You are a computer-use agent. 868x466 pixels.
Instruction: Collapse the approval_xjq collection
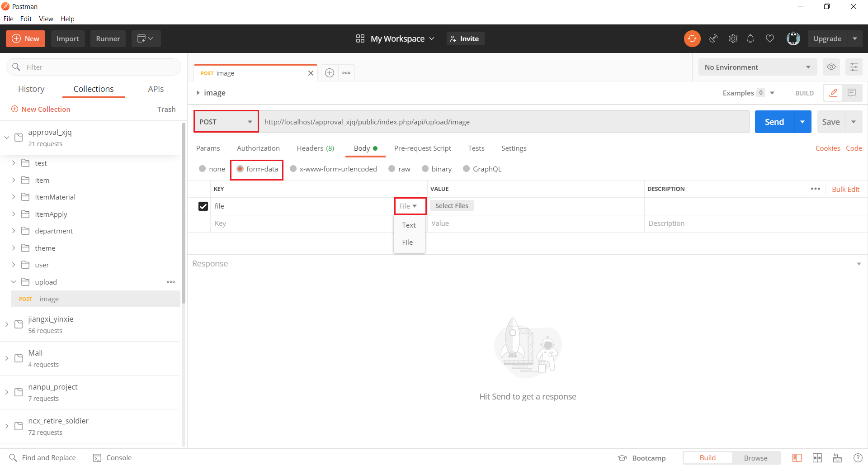point(7,138)
